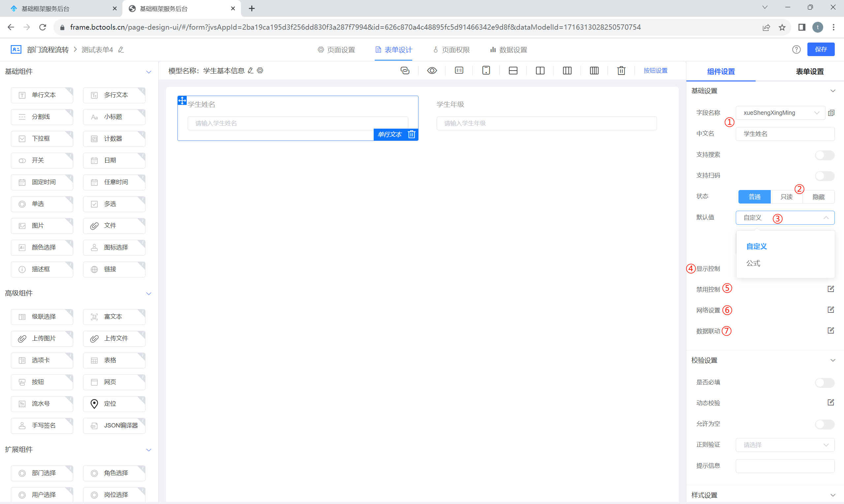
Task: Set status to 只读
Action: (786, 197)
